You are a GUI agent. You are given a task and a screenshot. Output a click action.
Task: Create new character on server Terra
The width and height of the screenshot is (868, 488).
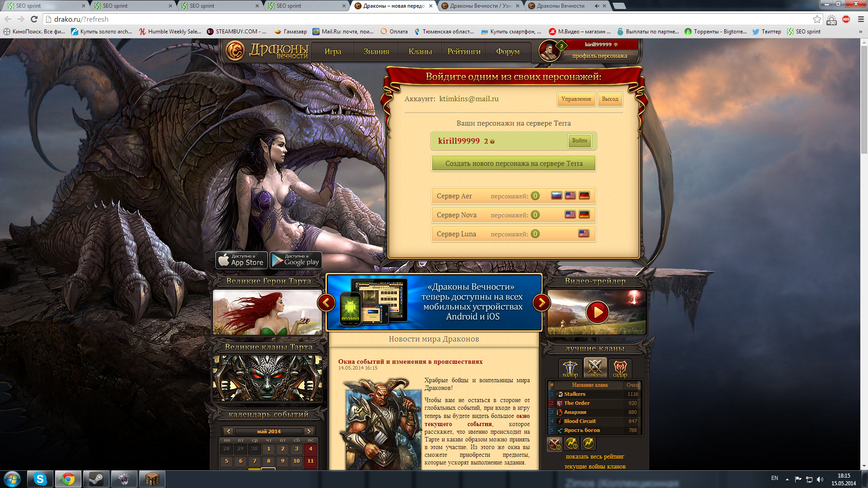tap(514, 163)
